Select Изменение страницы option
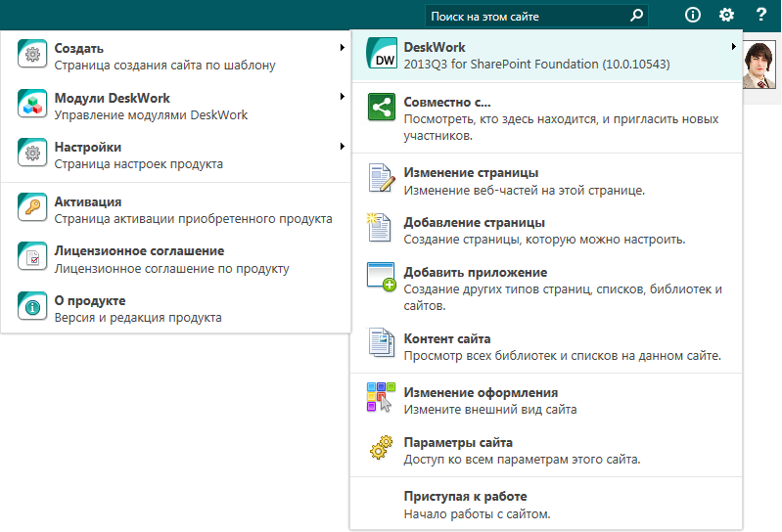 click(x=546, y=180)
